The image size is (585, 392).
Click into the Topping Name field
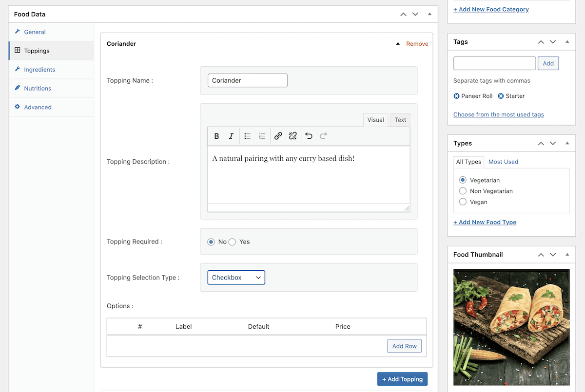point(247,81)
